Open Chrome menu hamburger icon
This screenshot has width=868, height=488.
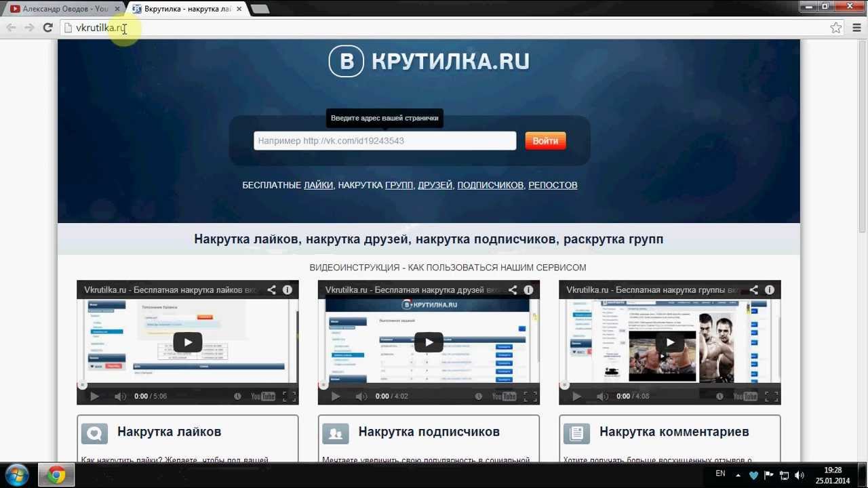pyautogui.click(x=856, y=28)
